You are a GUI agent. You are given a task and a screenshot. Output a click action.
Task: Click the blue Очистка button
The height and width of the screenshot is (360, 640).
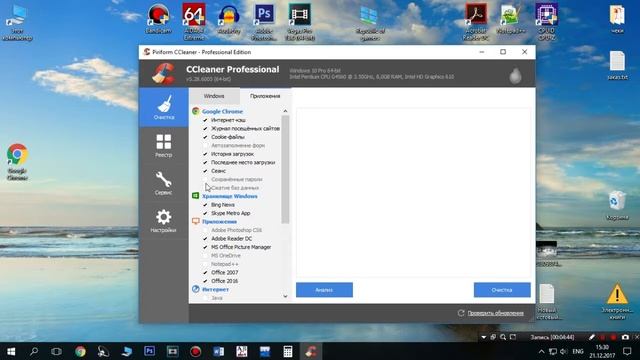pyautogui.click(x=502, y=290)
